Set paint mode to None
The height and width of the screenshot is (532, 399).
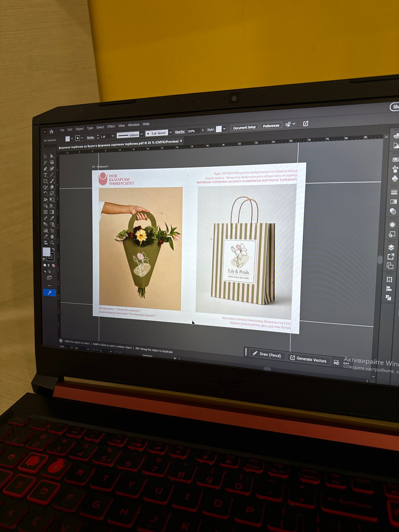(53, 265)
